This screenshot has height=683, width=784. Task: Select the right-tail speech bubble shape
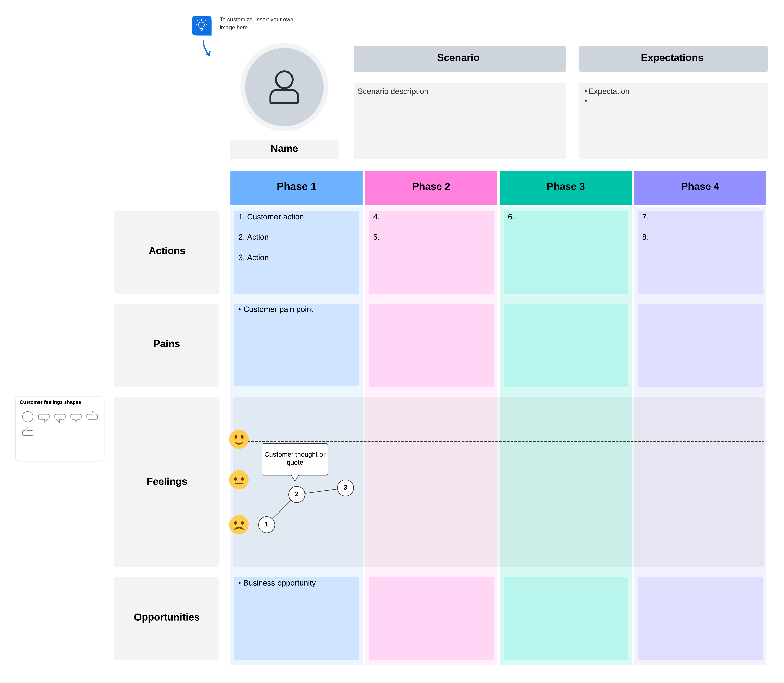pos(44,417)
